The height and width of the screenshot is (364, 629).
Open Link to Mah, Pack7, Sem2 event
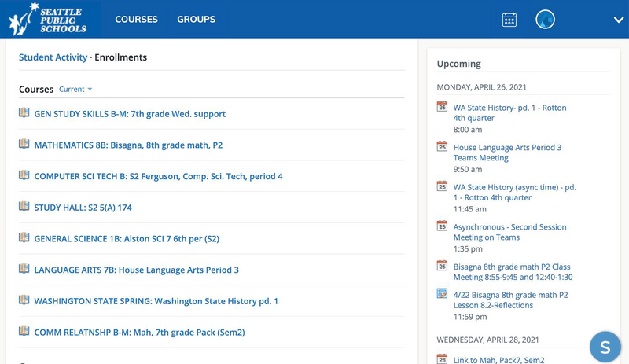tap(499, 360)
